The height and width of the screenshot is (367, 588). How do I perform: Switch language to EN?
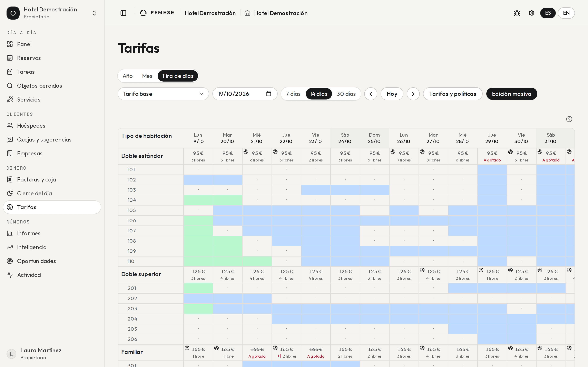pyautogui.click(x=566, y=13)
